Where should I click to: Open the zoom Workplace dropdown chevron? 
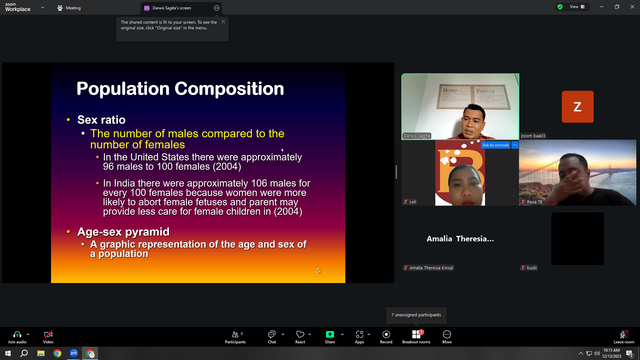(42, 8)
